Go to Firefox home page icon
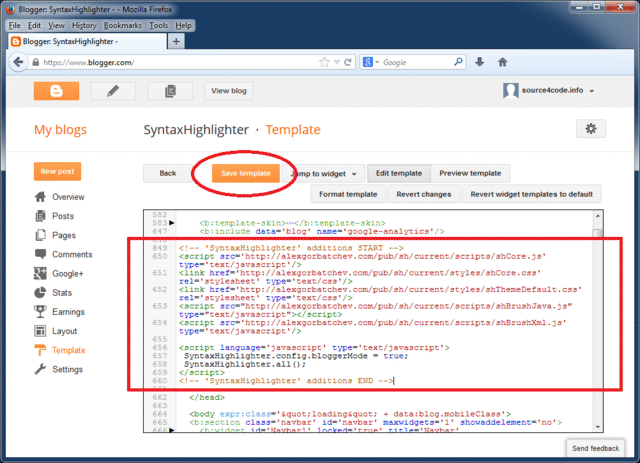The image size is (640, 463). tap(502, 62)
